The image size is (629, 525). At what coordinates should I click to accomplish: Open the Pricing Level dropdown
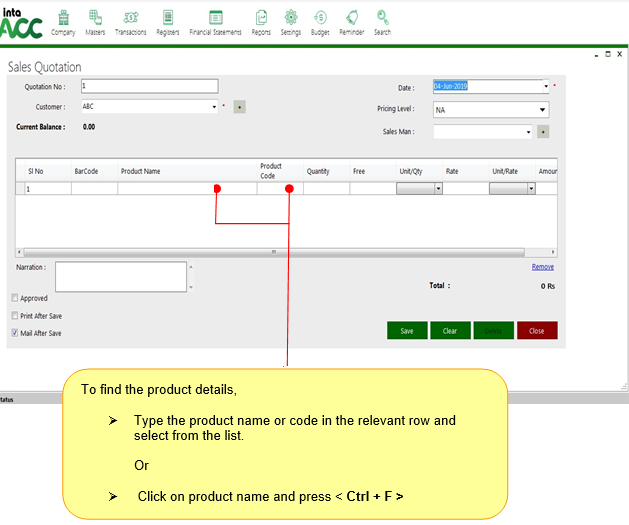pos(543,110)
